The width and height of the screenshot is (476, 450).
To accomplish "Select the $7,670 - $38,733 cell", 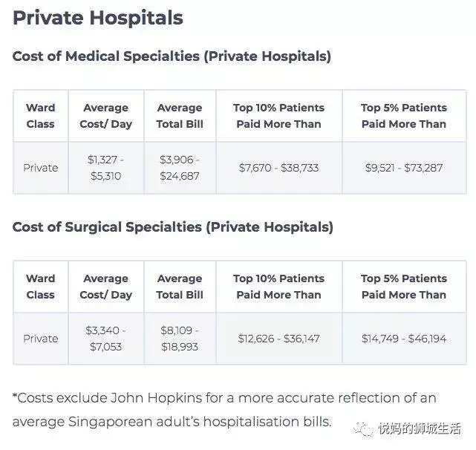I will click(x=278, y=168).
